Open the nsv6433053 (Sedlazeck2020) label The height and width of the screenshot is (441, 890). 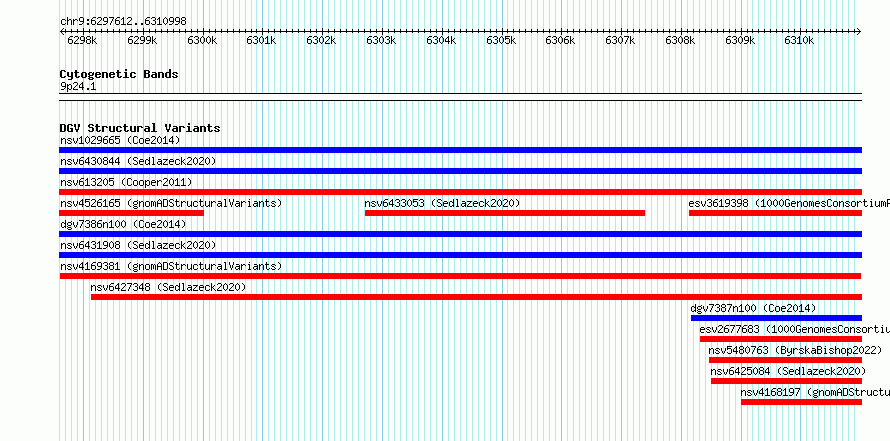point(442,203)
